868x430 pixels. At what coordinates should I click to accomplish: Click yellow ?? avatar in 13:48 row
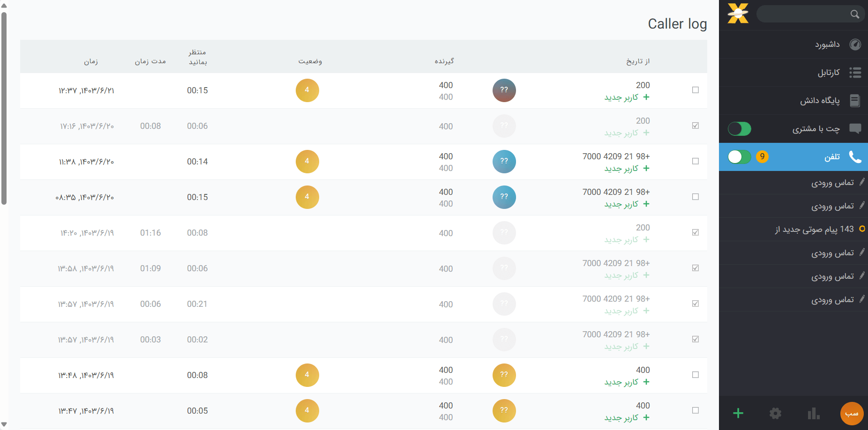tap(504, 375)
